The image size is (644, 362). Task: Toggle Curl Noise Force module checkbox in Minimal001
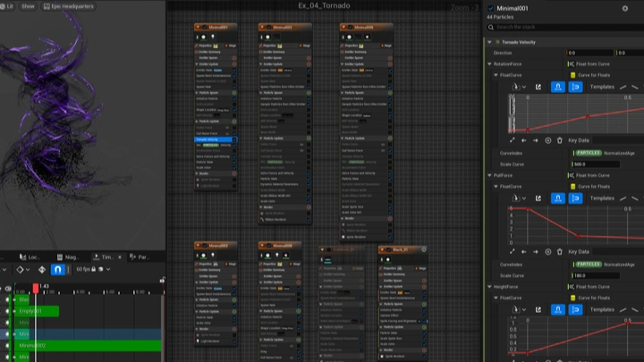pyautogui.click(x=234, y=132)
